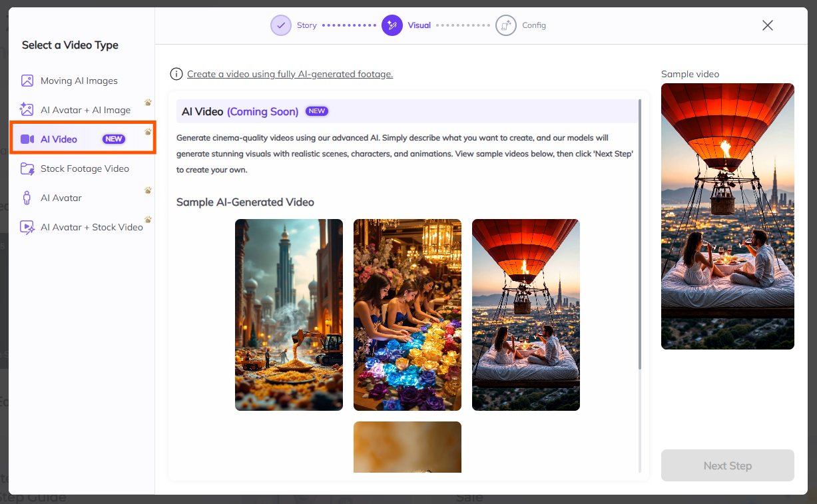Click crown badge next to AI Video

point(148,132)
